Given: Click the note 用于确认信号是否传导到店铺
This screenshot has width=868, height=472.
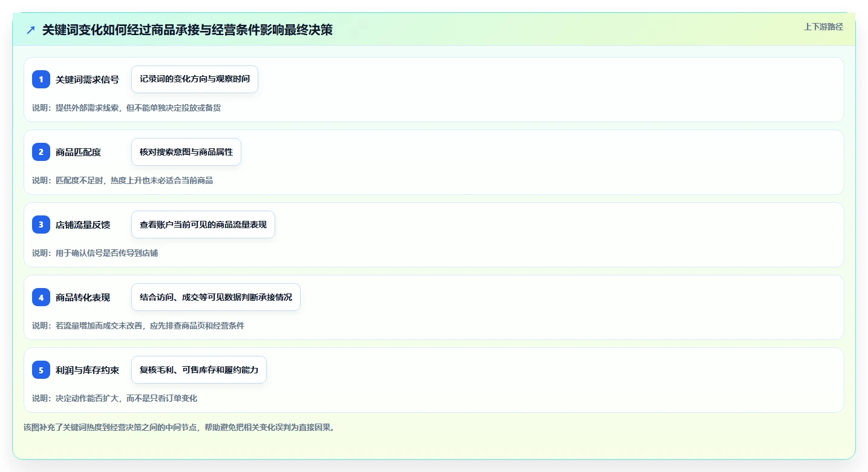Looking at the screenshot, I should click(x=95, y=253).
